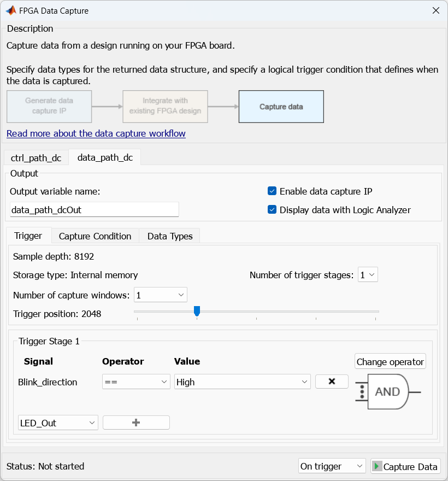
Task: Click the Integrate with existing FPGA design step
Action: [165, 107]
